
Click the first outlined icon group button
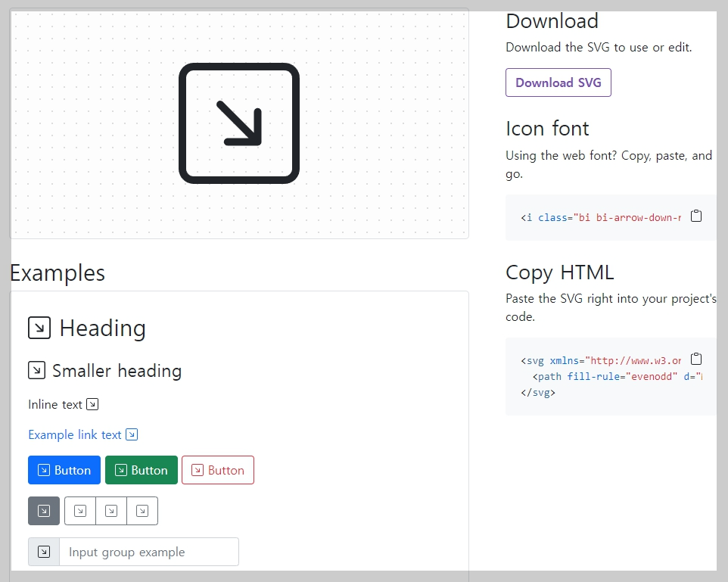point(80,511)
